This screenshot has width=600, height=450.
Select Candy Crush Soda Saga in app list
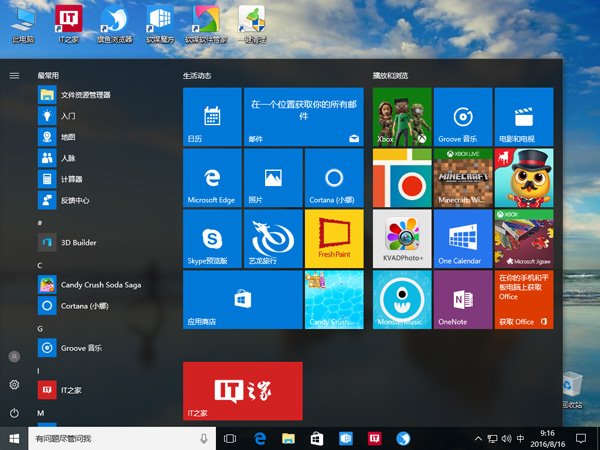(x=85, y=285)
